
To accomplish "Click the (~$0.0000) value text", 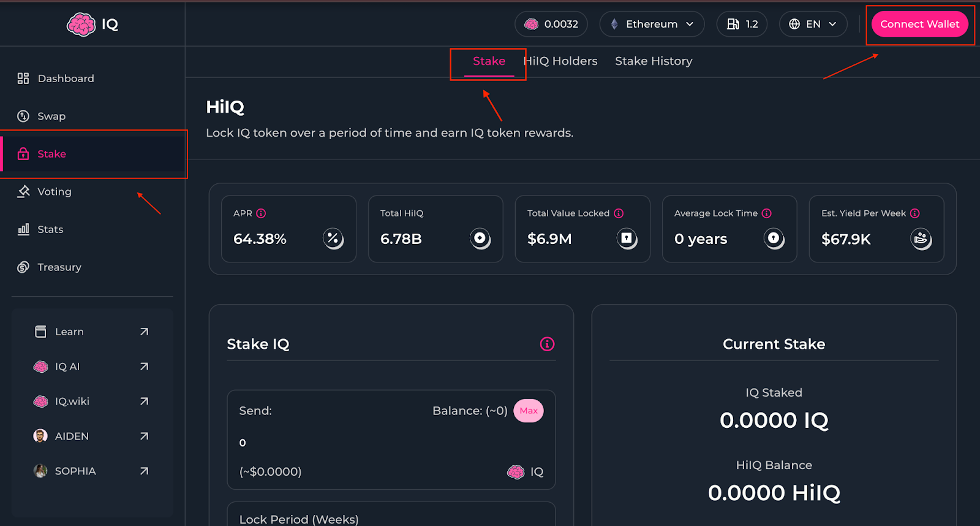I will point(270,471).
